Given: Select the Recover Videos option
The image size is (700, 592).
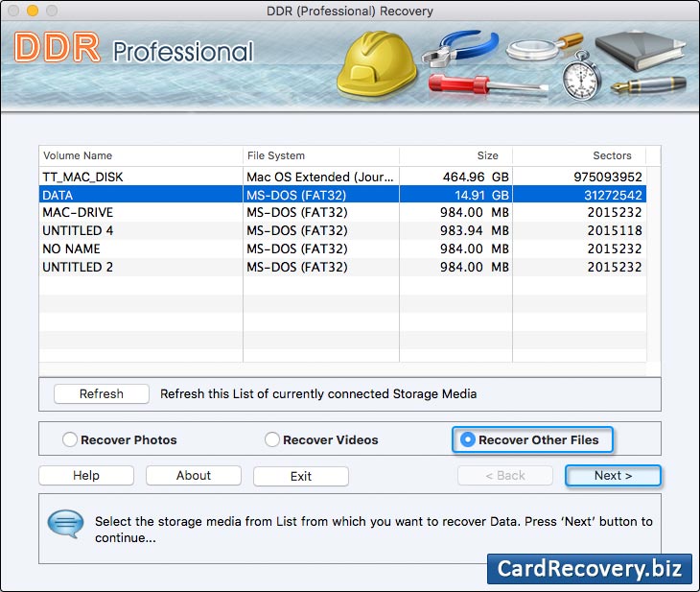Looking at the screenshot, I should coord(272,439).
